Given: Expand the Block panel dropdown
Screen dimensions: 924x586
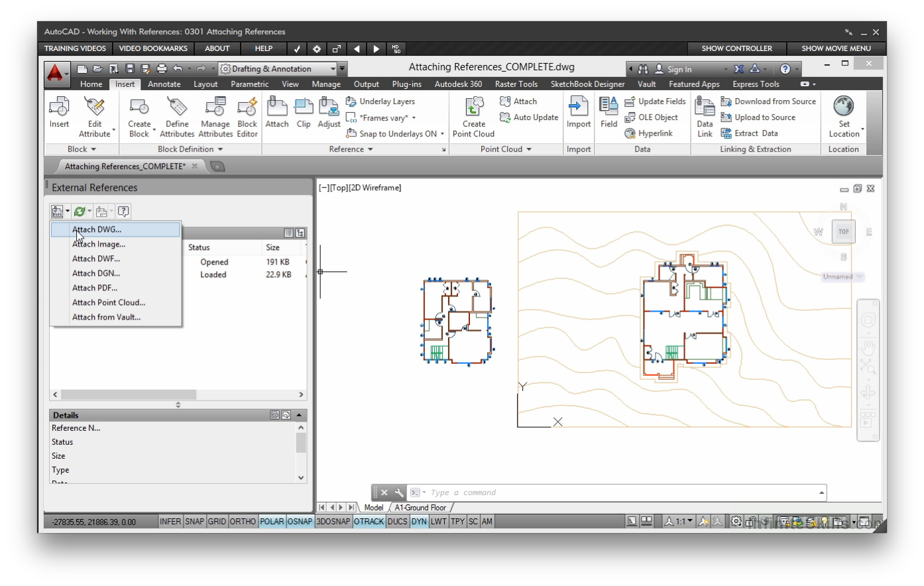Looking at the screenshot, I should [x=82, y=149].
